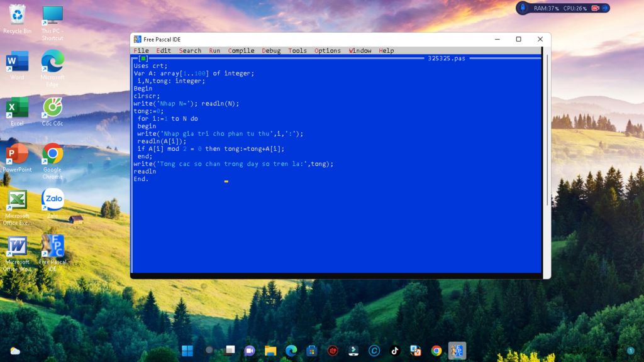Open Microsoft Store from the taskbar

coord(312,351)
